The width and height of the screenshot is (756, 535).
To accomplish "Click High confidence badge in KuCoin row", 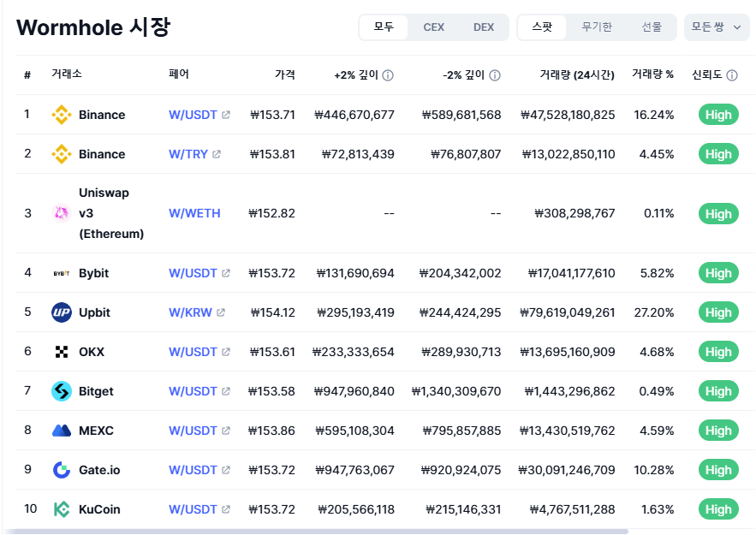I will 718,509.
